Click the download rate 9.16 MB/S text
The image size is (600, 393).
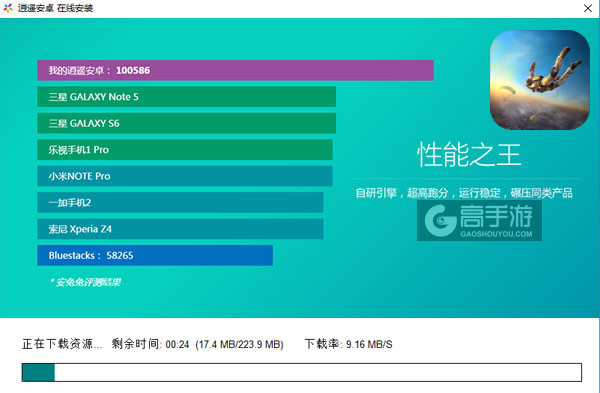(x=349, y=344)
